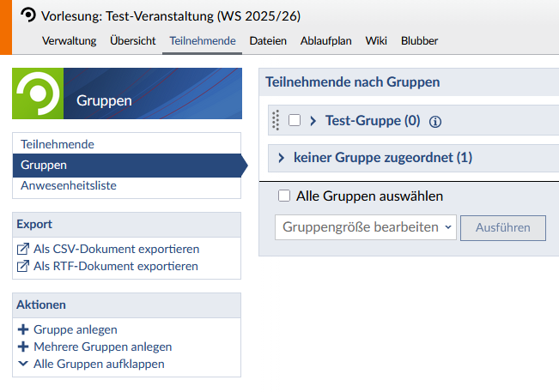Tick the Test-Gruppe checkbox
The width and height of the screenshot is (559, 392).
pyautogui.click(x=295, y=121)
